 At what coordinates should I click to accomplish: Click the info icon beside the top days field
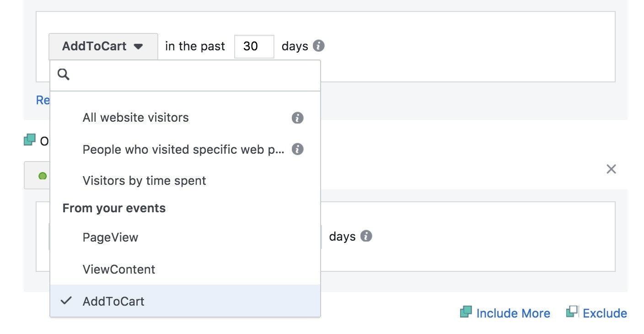click(x=319, y=46)
